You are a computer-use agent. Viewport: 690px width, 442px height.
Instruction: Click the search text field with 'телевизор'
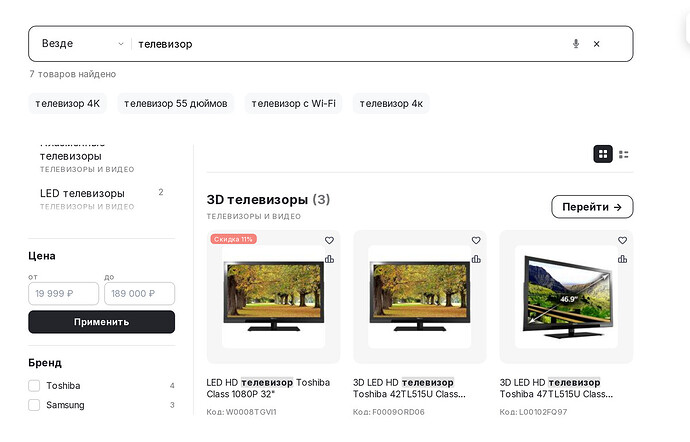(x=348, y=44)
